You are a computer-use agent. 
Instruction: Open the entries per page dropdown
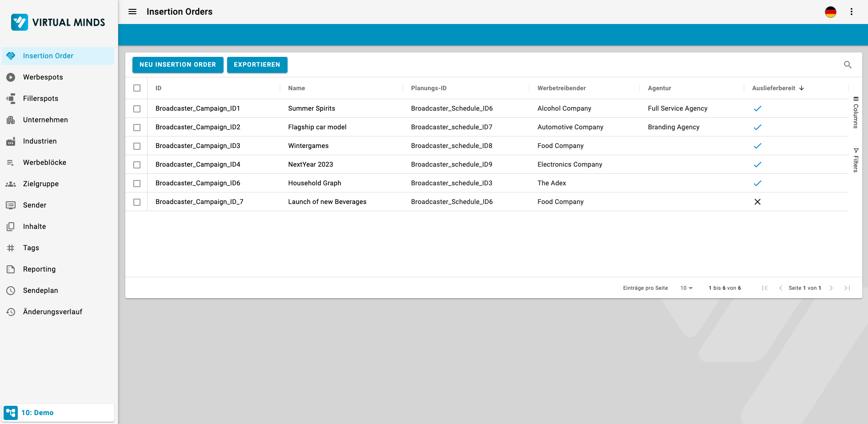[686, 288]
